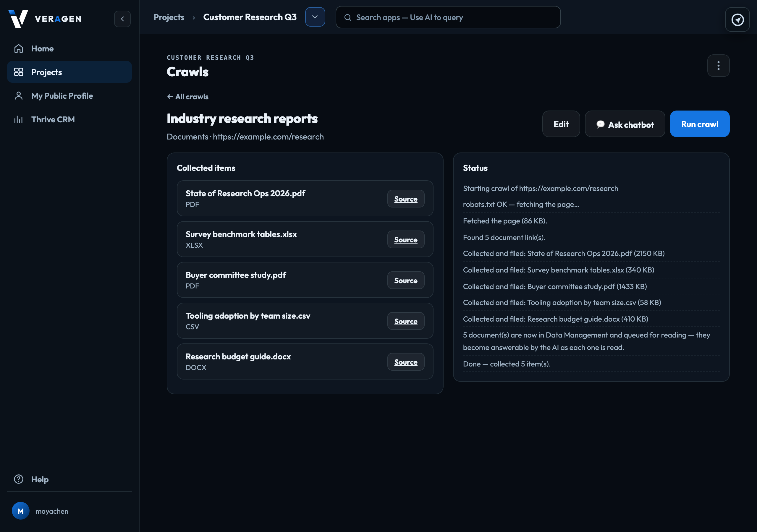The height and width of the screenshot is (532, 757).
Task: Open Ask chatbot
Action: [625, 124]
